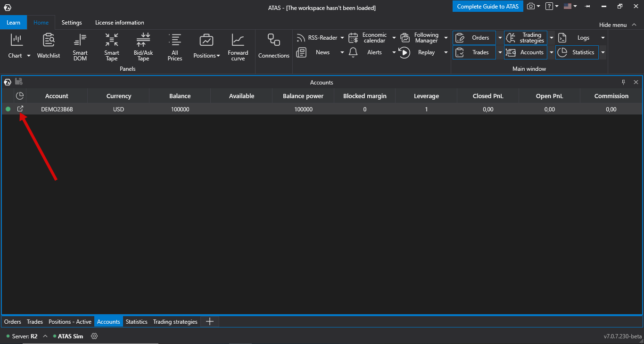The height and width of the screenshot is (344, 644).
Task: Click the save icon in Accounts panel
Action: click(19, 82)
